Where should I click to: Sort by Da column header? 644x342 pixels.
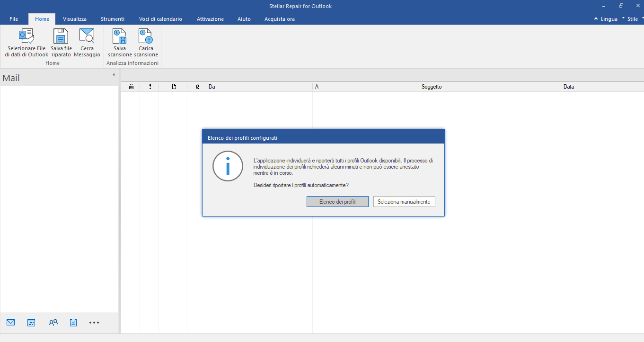(259, 87)
